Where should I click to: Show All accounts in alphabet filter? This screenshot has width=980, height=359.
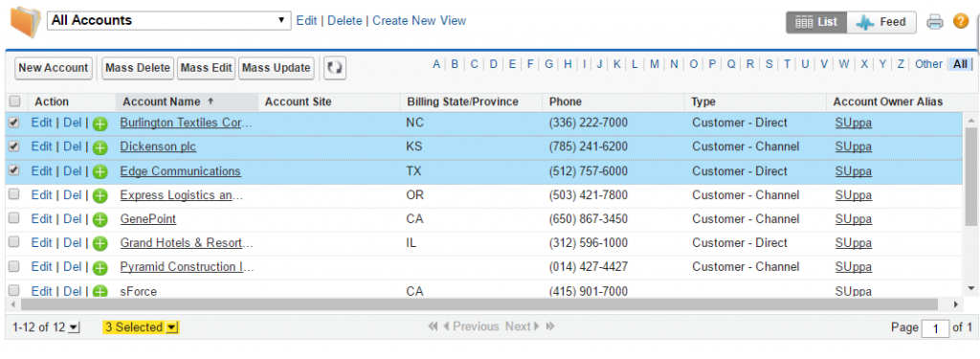[x=959, y=64]
